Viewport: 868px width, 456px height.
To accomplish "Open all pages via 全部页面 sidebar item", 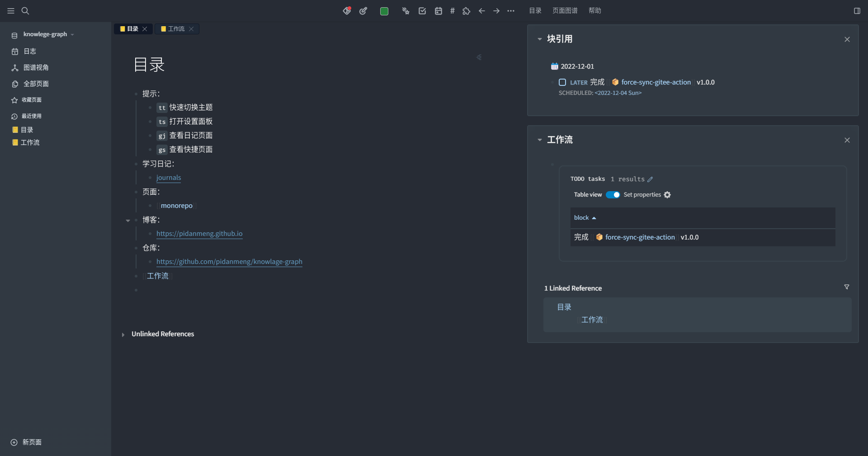I will (36, 84).
